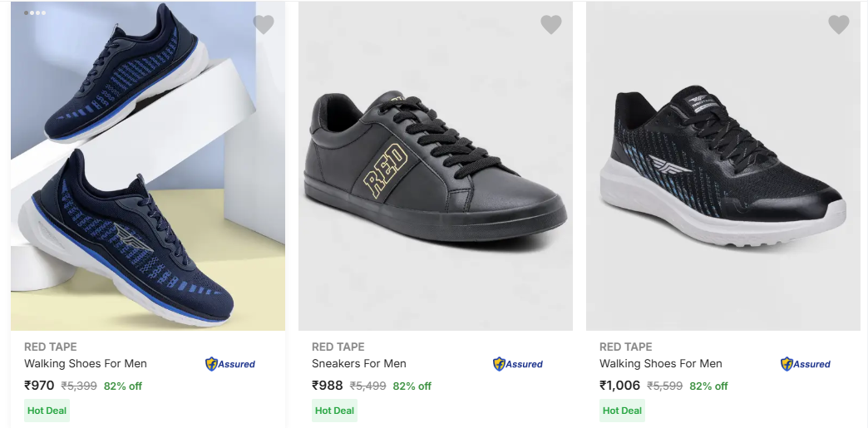Click Hot Deal tag under ₹1,006 shoes
868x428 pixels.
point(622,411)
